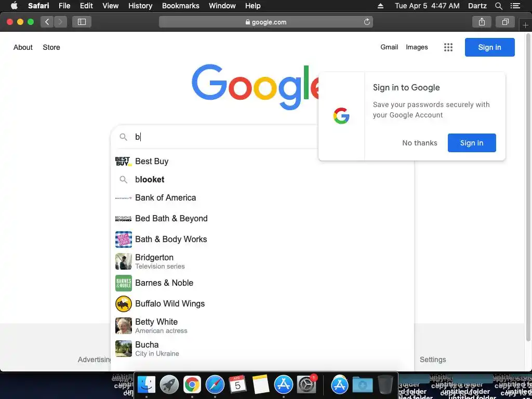Click the google.com address bar

[265, 22]
